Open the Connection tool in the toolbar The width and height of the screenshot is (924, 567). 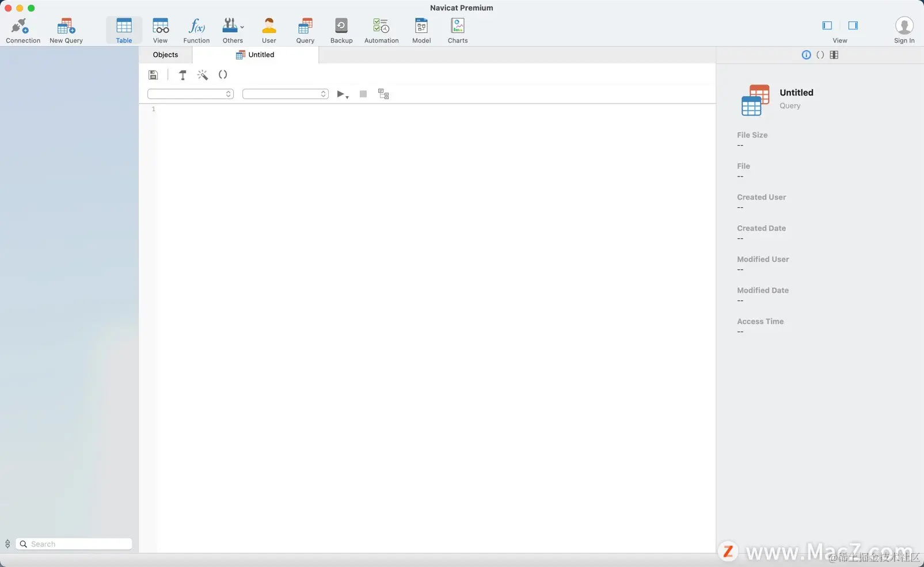(x=22, y=31)
